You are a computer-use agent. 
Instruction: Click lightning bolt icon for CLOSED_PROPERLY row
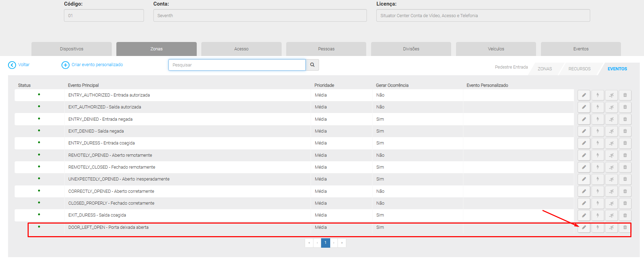tap(598, 203)
